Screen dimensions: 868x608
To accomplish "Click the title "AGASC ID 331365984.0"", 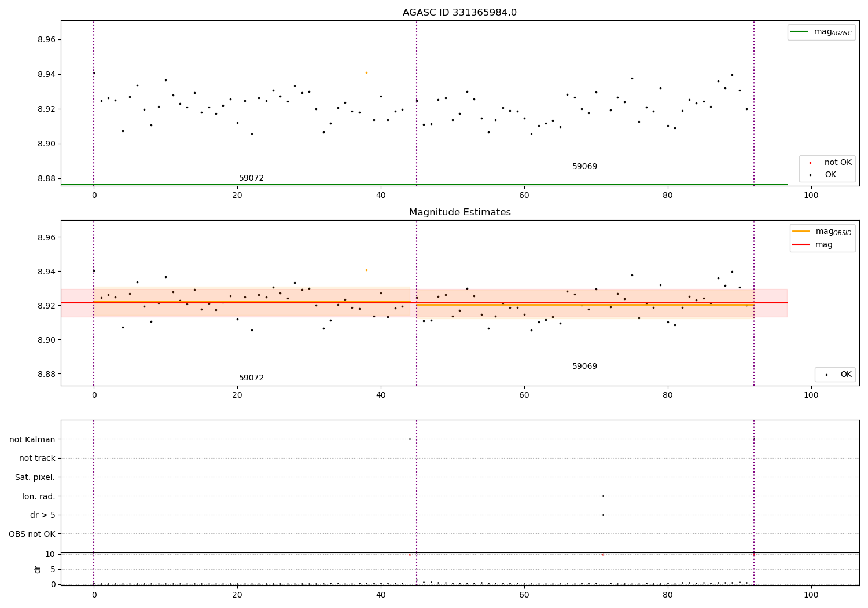I will tap(459, 13).
